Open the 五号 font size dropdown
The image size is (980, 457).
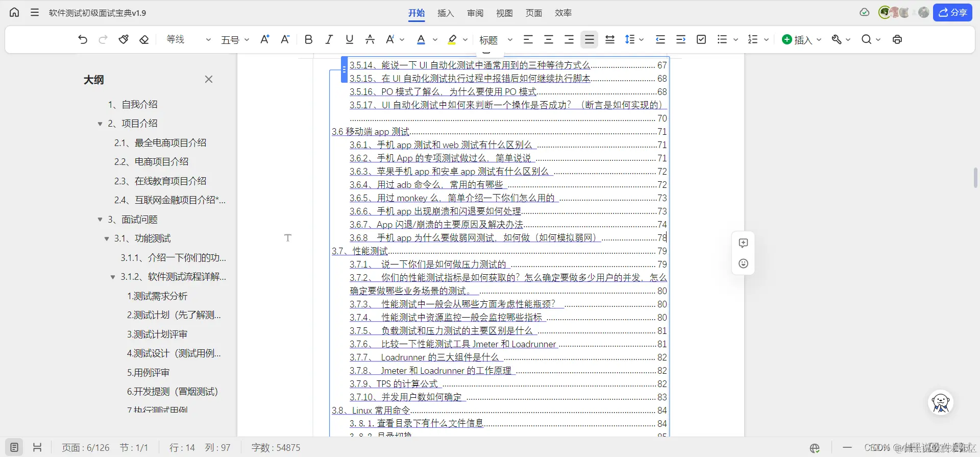tap(235, 39)
